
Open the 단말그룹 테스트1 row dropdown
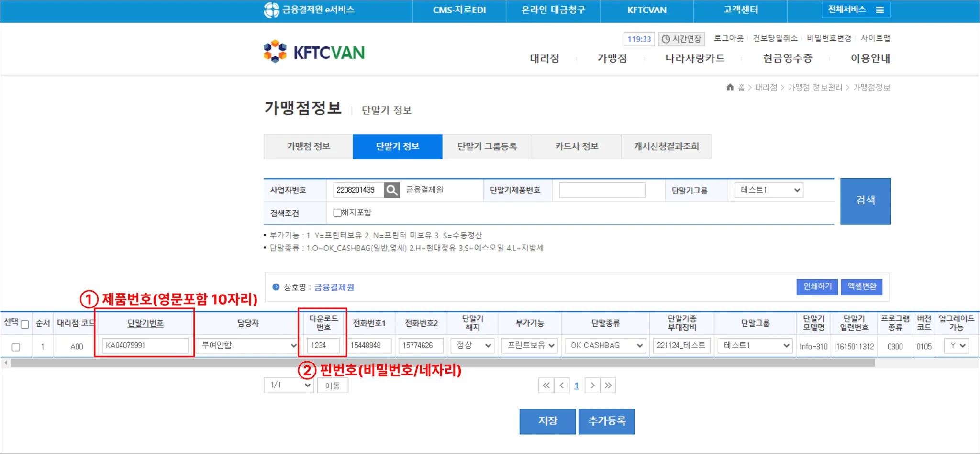point(755,345)
